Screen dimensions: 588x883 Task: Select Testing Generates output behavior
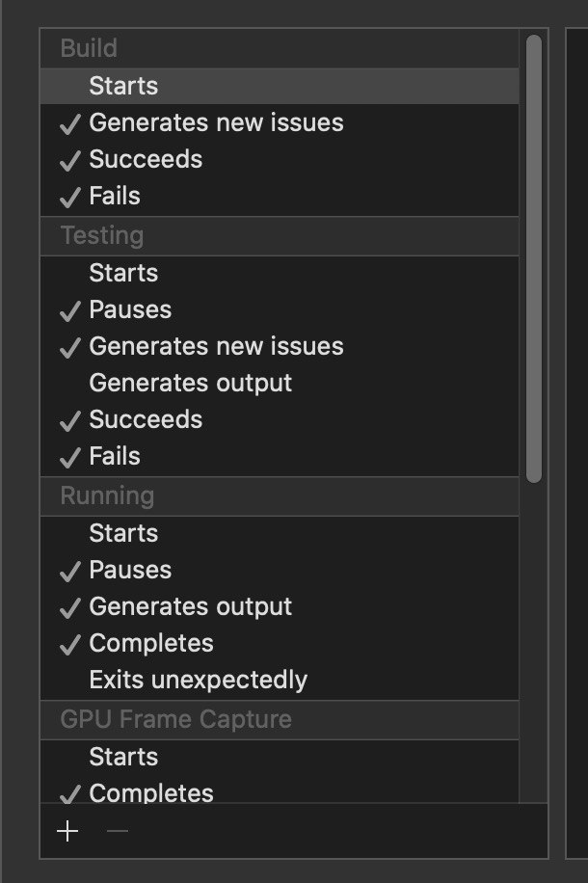click(x=190, y=383)
